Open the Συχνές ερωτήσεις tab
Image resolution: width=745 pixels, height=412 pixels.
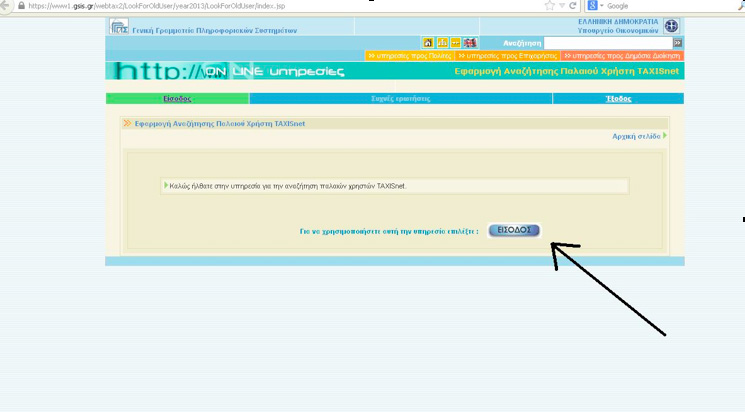pyautogui.click(x=400, y=99)
